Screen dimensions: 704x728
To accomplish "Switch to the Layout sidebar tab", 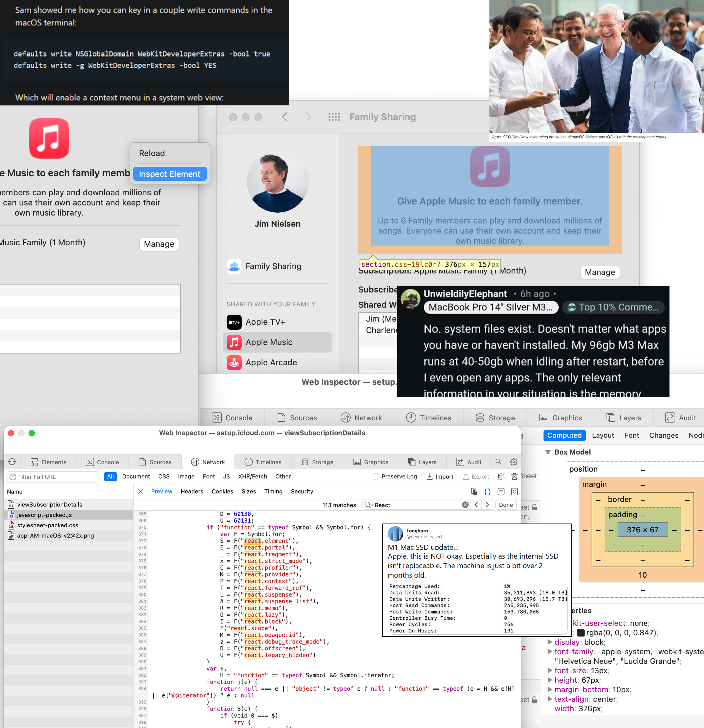I will [x=603, y=435].
